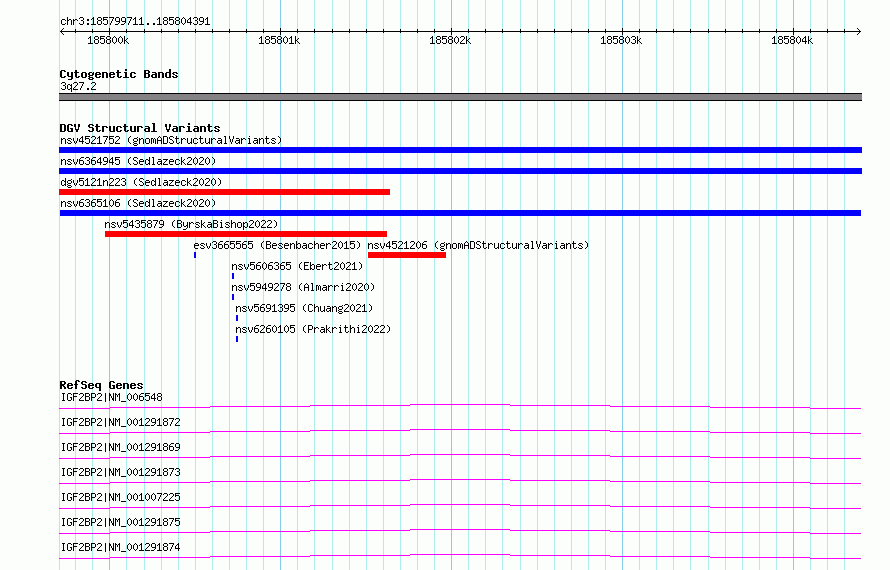This screenshot has height=570, width=890.
Task: Open the nsv5606365 (Ebert2021) label
Action: 297,266
